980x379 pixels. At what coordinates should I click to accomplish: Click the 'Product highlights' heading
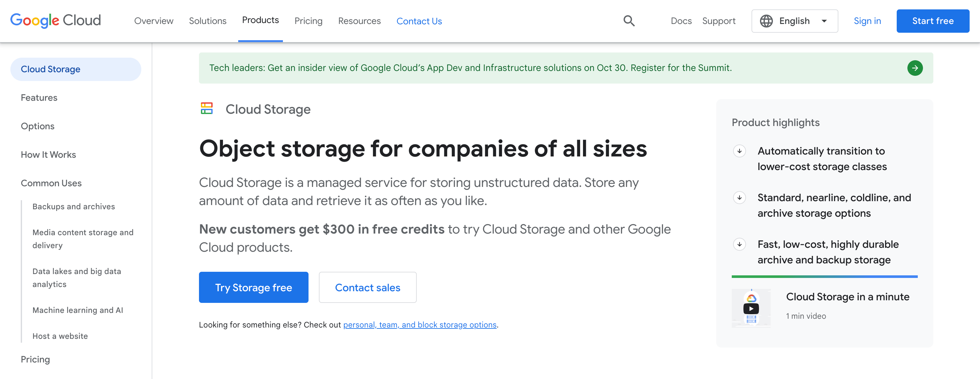tap(775, 122)
